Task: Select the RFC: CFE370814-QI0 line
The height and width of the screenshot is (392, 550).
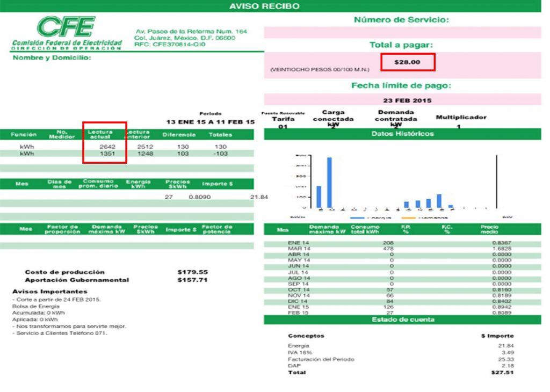Action: (170, 45)
